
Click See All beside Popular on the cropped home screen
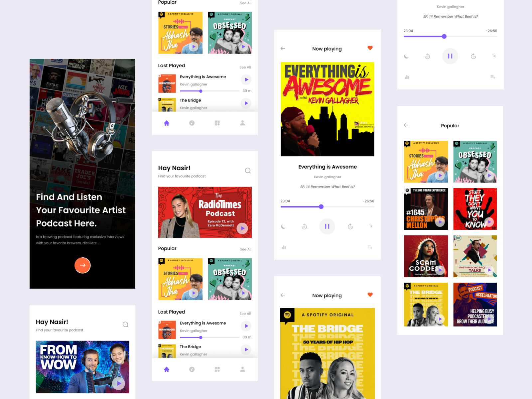(x=246, y=3)
